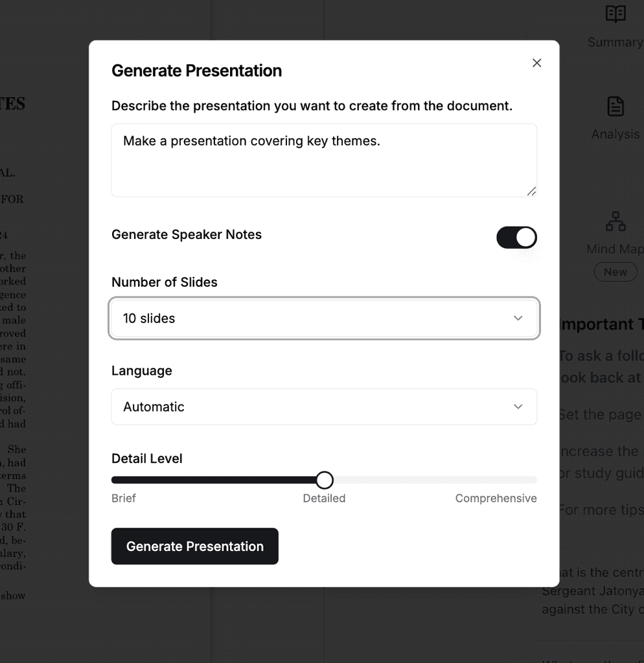Viewport: 644px width, 663px height.
Task: Click the New badge under Mind Map
Action: [615, 272]
